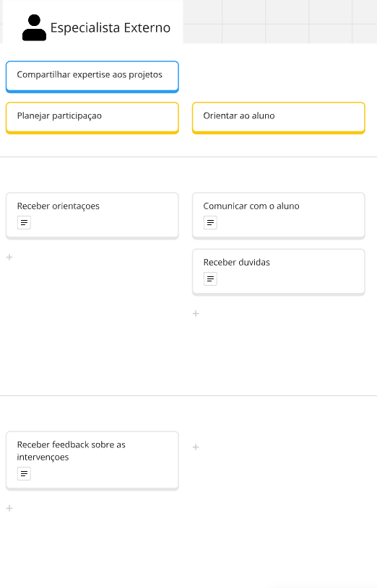Click plus icon below Receber feedback card
377x588 pixels.
pyautogui.click(x=9, y=509)
